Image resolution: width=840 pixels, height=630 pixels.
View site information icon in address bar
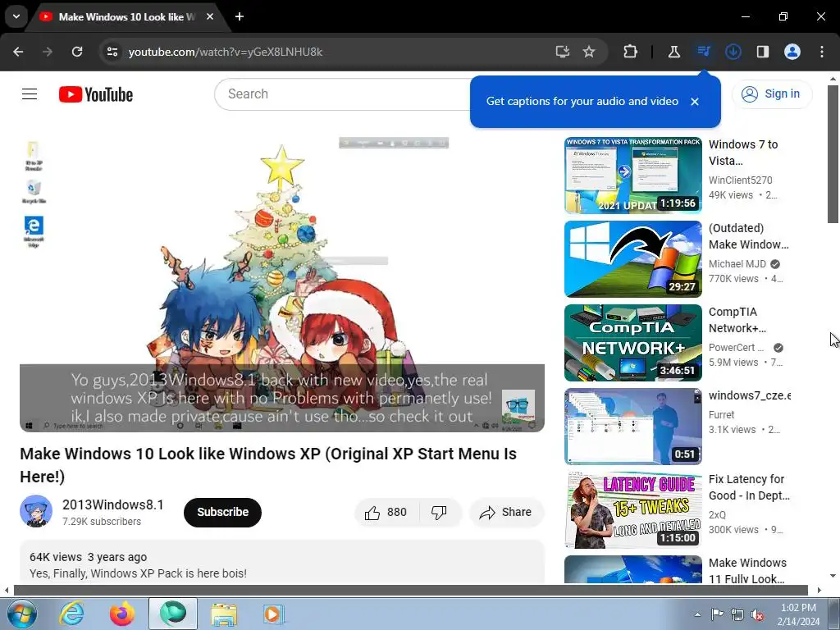pyautogui.click(x=112, y=52)
